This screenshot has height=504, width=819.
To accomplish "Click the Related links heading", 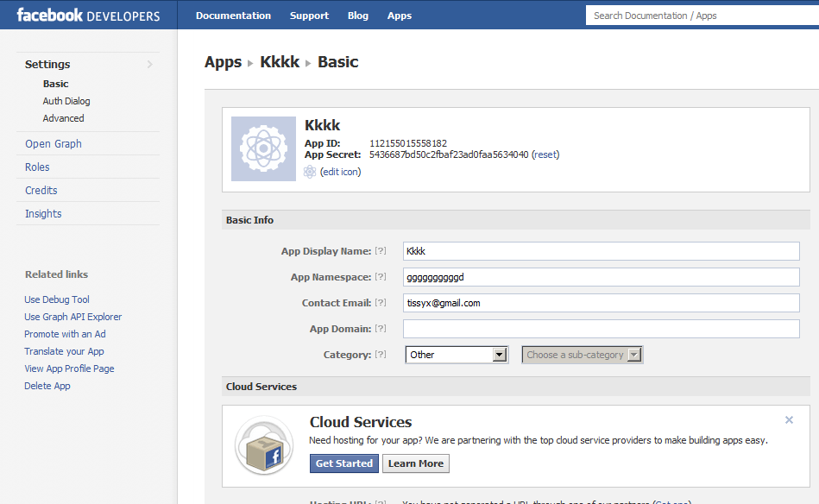I will click(x=56, y=274).
